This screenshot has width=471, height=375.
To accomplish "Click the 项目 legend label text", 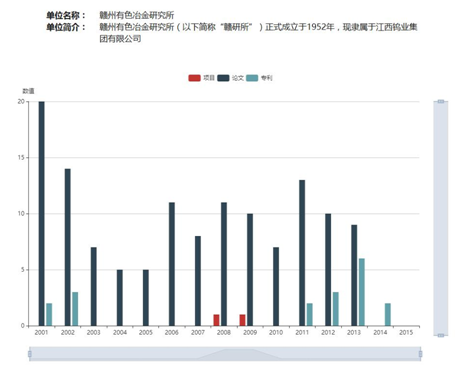I will click(209, 78).
